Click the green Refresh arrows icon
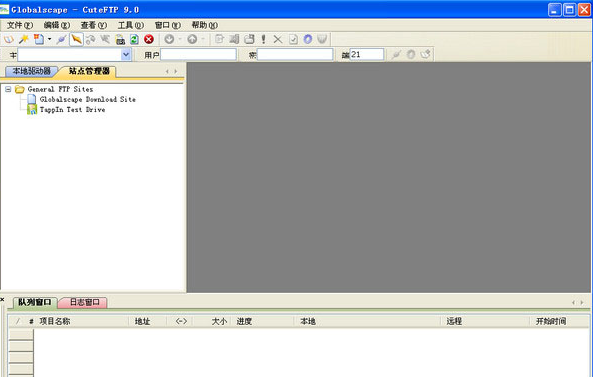593x377 pixels. click(x=134, y=39)
